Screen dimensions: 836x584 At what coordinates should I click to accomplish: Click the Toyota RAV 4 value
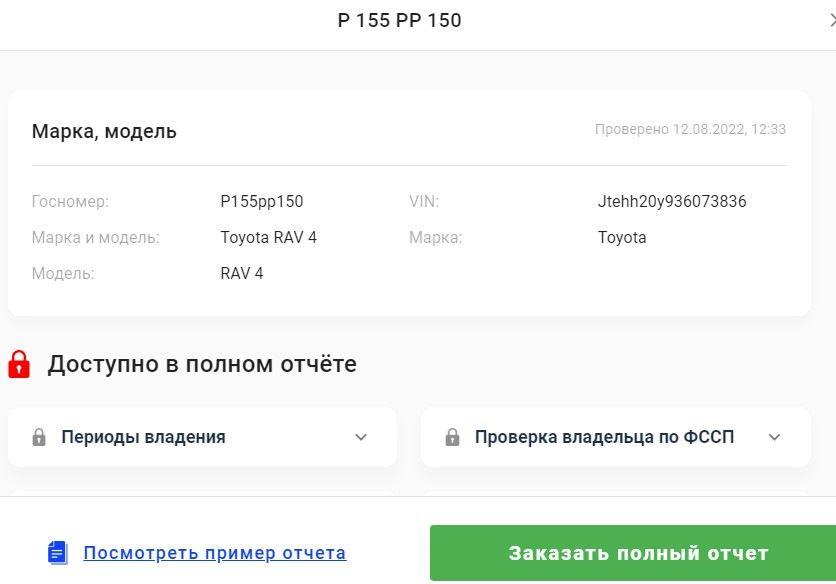click(268, 238)
